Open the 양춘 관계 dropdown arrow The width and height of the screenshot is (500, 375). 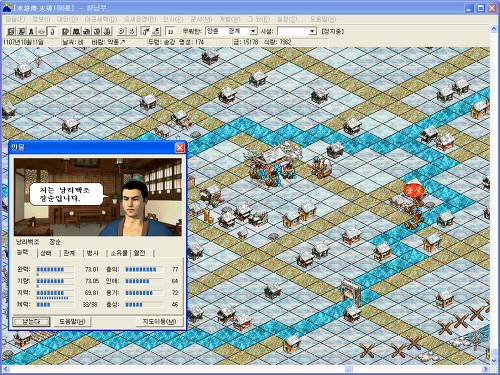pos(253,31)
